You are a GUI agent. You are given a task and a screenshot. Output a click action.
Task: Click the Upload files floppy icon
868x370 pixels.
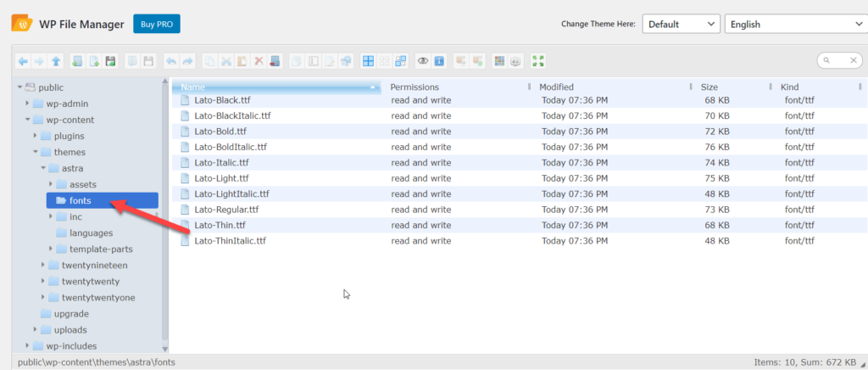point(111,61)
